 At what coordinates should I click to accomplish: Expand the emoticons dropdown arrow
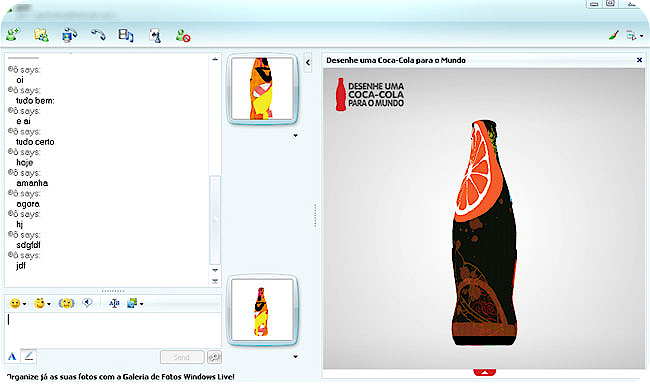pyautogui.click(x=24, y=304)
